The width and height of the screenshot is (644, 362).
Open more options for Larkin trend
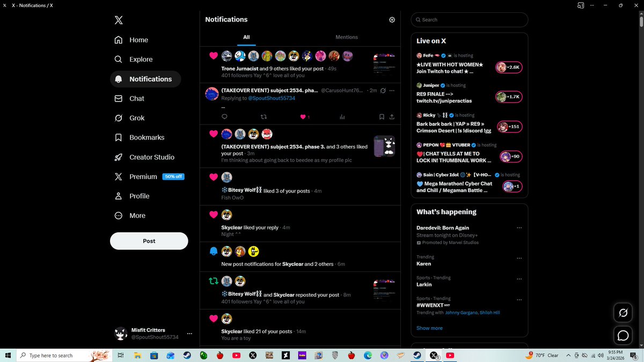(519, 279)
